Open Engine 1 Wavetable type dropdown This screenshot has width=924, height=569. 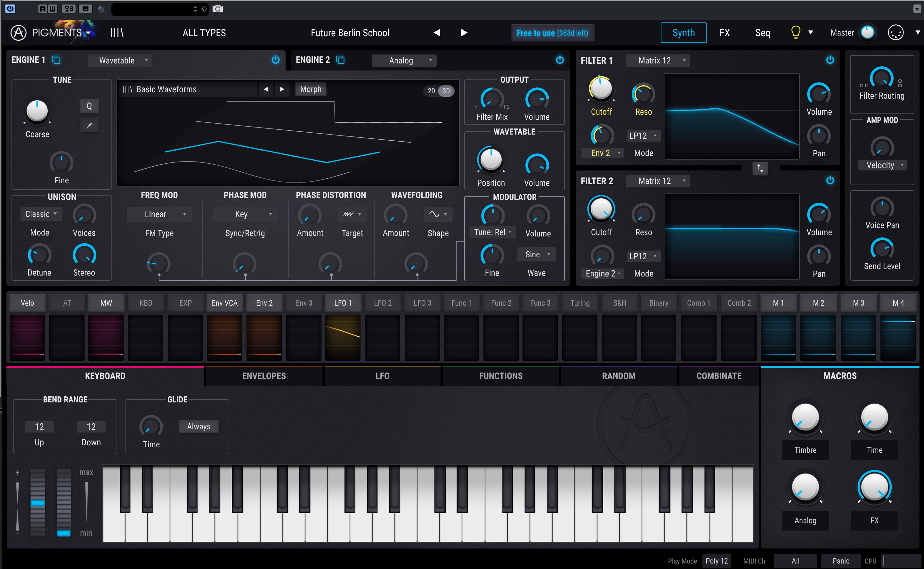[x=120, y=60]
